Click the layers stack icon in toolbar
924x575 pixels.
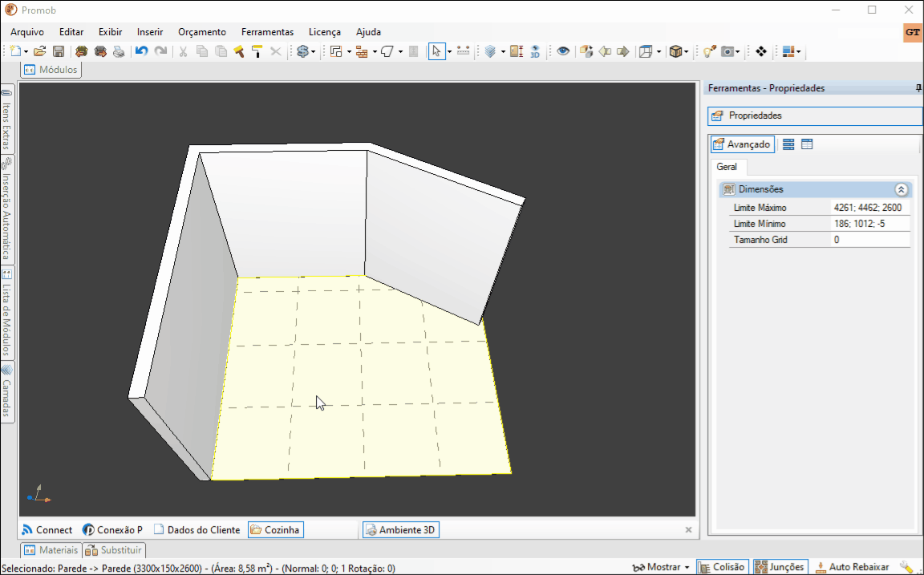pyautogui.click(x=490, y=52)
